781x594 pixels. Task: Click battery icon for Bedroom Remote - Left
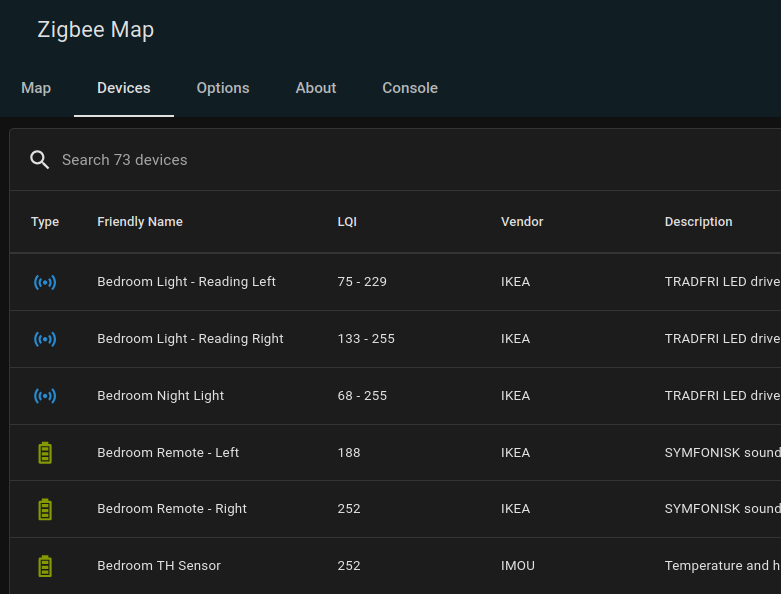coord(45,453)
